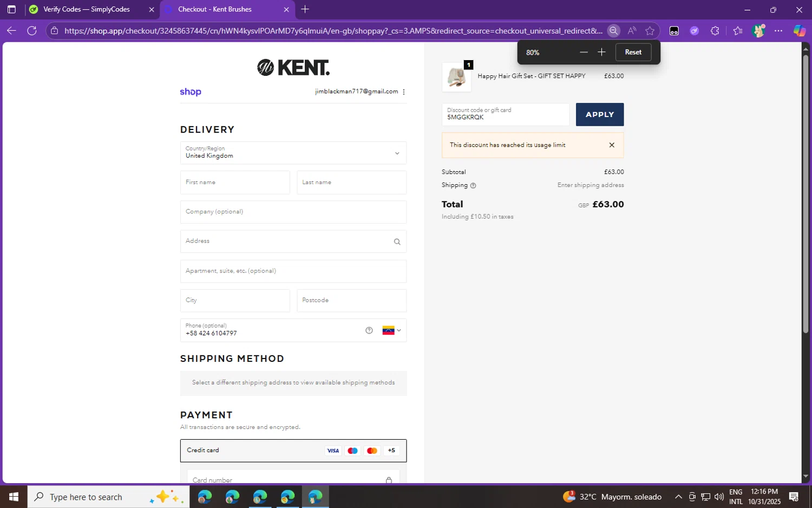Click the Mastercard logo
Viewport: 812px width, 508px height.
[x=372, y=451]
